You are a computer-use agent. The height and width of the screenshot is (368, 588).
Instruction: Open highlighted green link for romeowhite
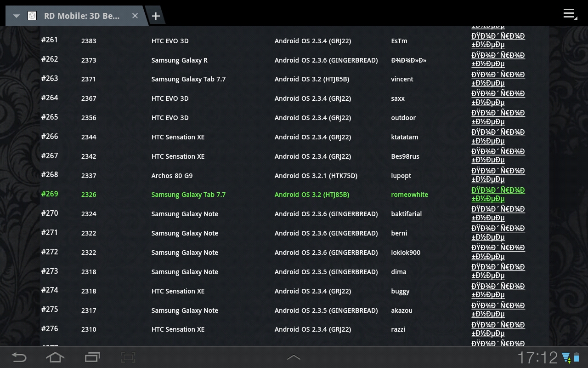point(498,195)
